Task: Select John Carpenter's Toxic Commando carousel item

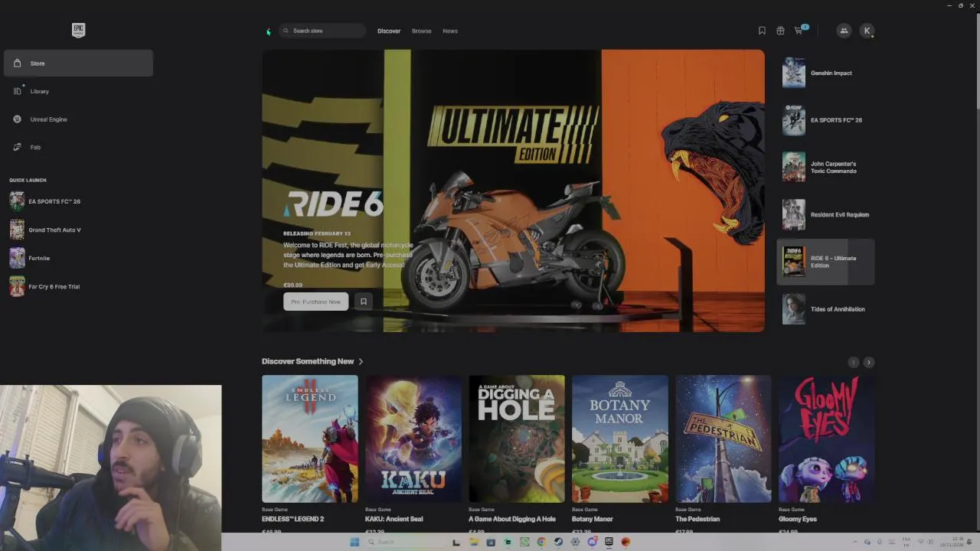Action: coord(825,168)
